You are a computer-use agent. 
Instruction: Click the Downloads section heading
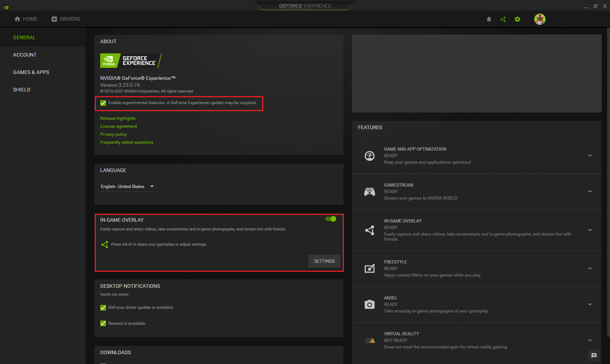[115, 352]
